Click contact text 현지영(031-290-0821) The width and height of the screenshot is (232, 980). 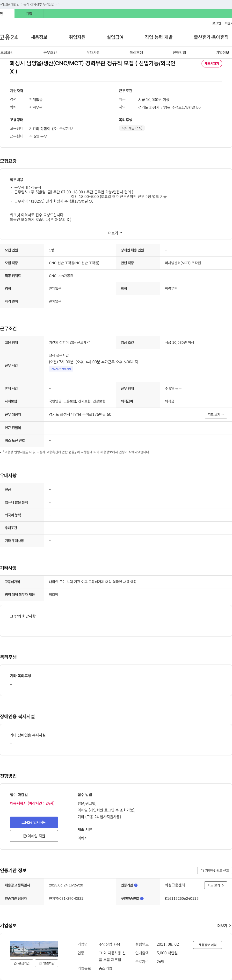pos(66,898)
